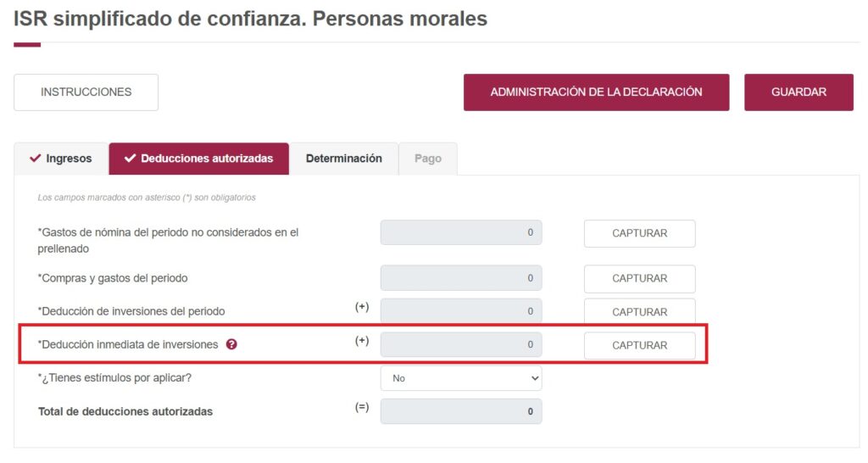Open the Ingresos tab
Screen dimensions: 868x463
click(61, 159)
